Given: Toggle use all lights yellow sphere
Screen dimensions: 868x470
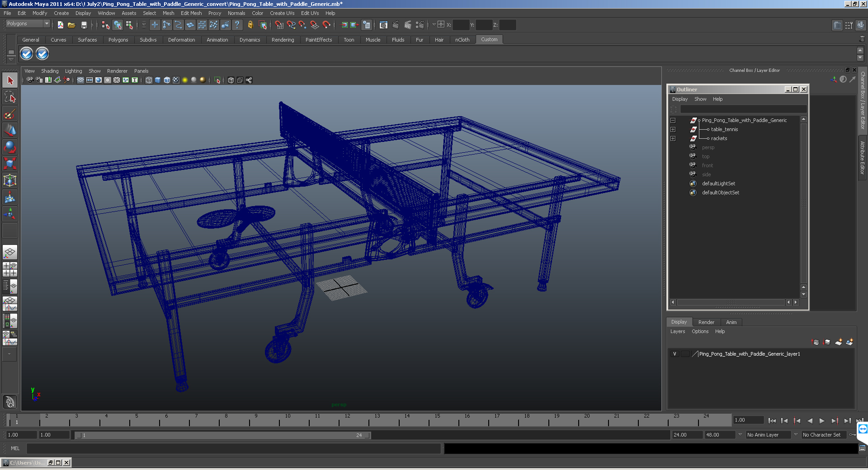Looking at the screenshot, I should pyautogui.click(x=185, y=80).
